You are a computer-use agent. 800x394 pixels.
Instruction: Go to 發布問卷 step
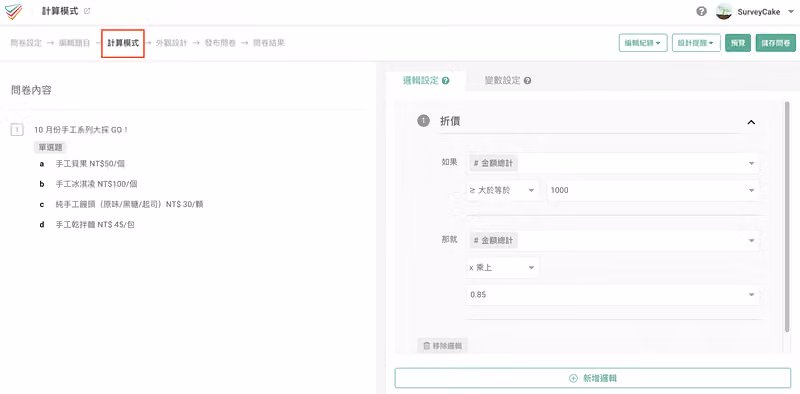tap(220, 43)
